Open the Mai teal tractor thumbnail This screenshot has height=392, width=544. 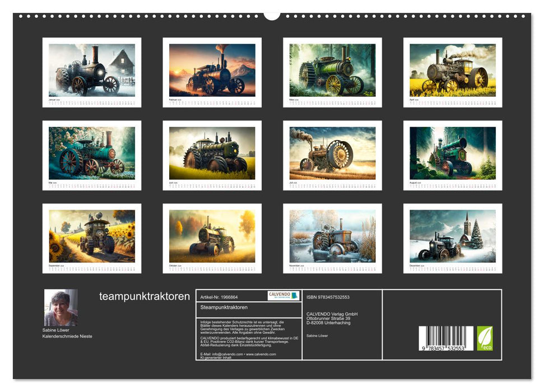(x=92, y=153)
